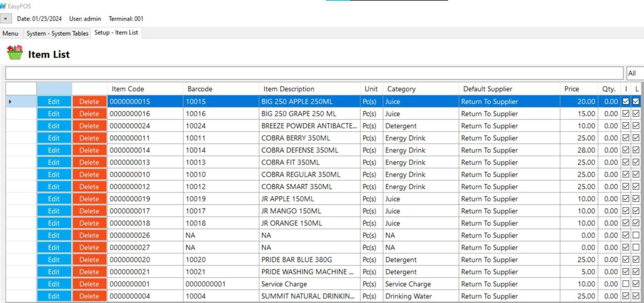The height and width of the screenshot is (303, 644).
Task: Open the Menu tab
Action: click(x=10, y=33)
